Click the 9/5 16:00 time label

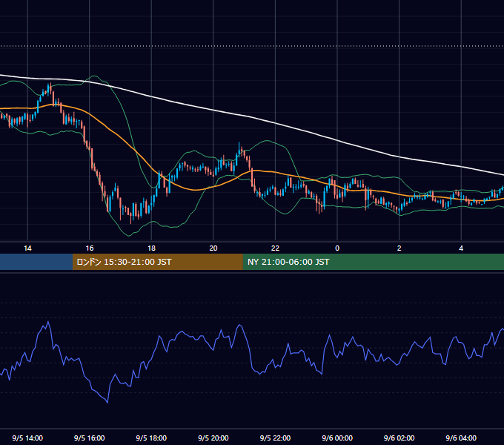(x=90, y=438)
